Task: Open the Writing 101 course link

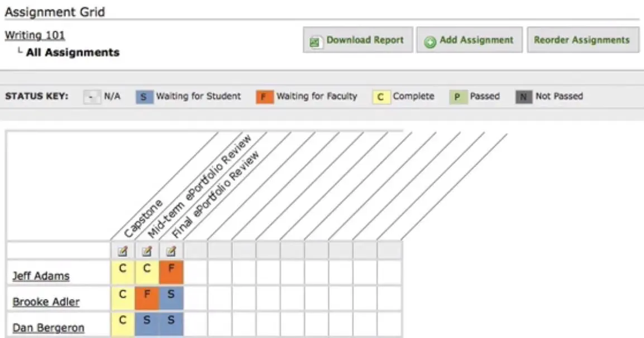Action: [35, 35]
